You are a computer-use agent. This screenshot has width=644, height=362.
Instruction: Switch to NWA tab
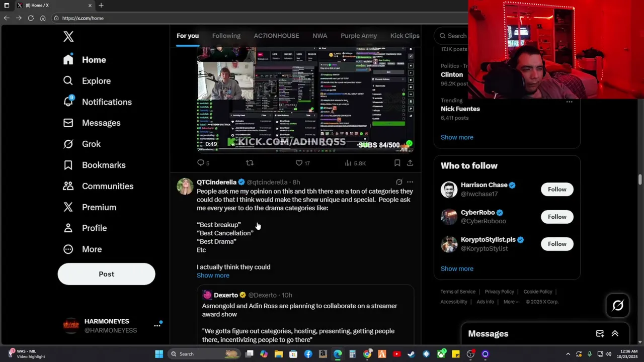click(319, 36)
